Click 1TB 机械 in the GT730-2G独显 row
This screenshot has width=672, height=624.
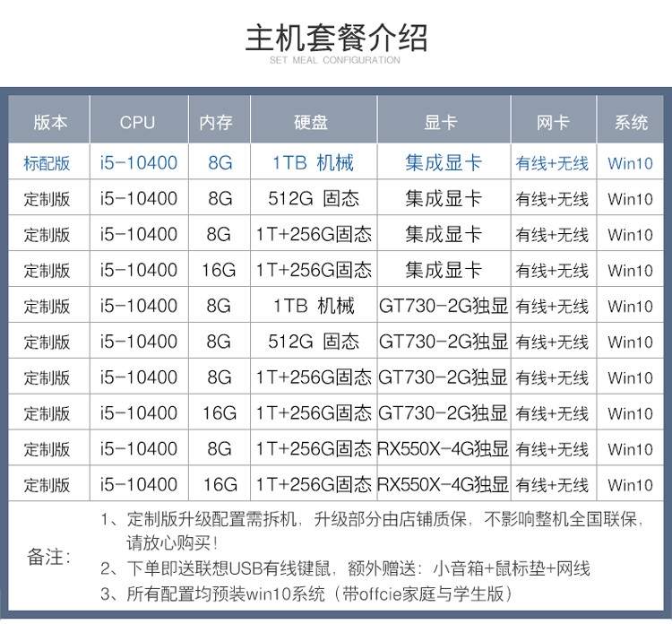coord(314,306)
